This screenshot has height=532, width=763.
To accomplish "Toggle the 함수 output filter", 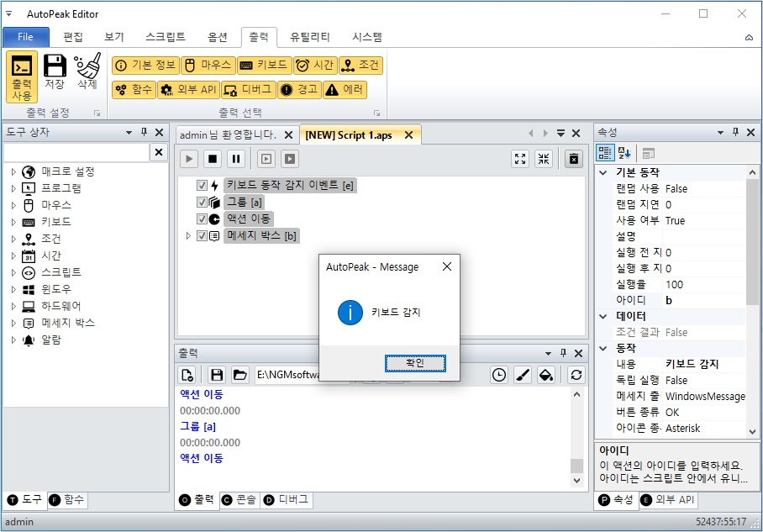I will (x=134, y=90).
